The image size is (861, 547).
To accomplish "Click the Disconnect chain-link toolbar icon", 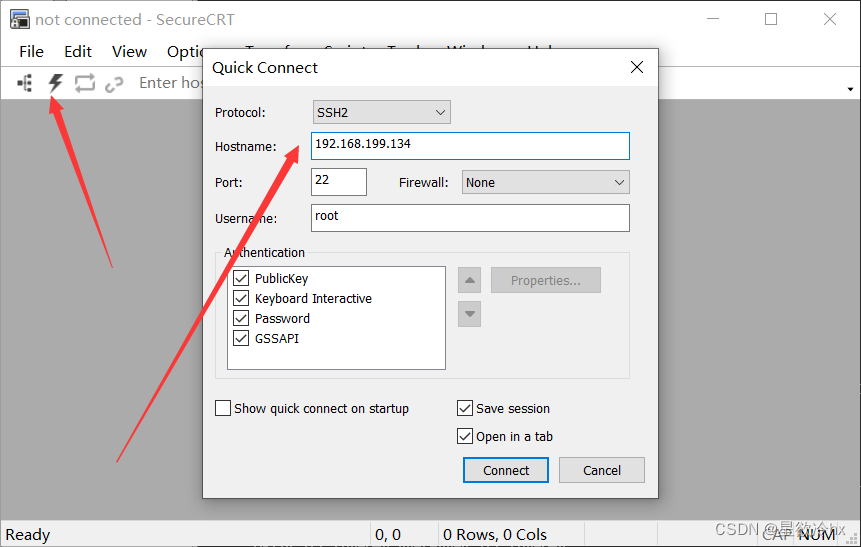I will pos(114,83).
